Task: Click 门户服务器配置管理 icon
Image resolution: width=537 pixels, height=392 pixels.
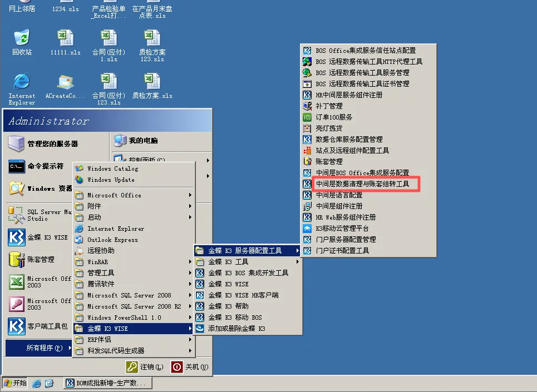Action: click(307, 240)
